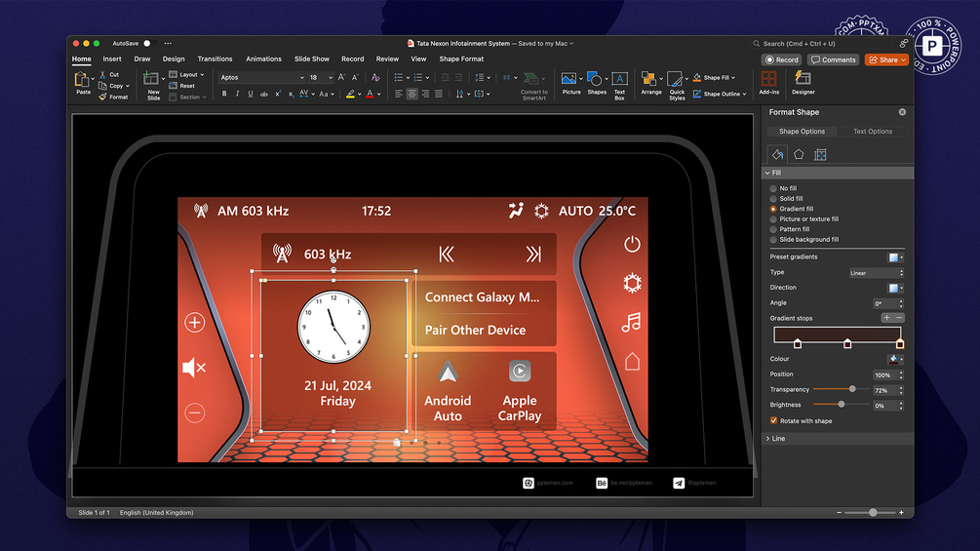Image resolution: width=980 pixels, height=551 pixels.
Task: Open the Shapes gallery icon
Action: point(595,79)
